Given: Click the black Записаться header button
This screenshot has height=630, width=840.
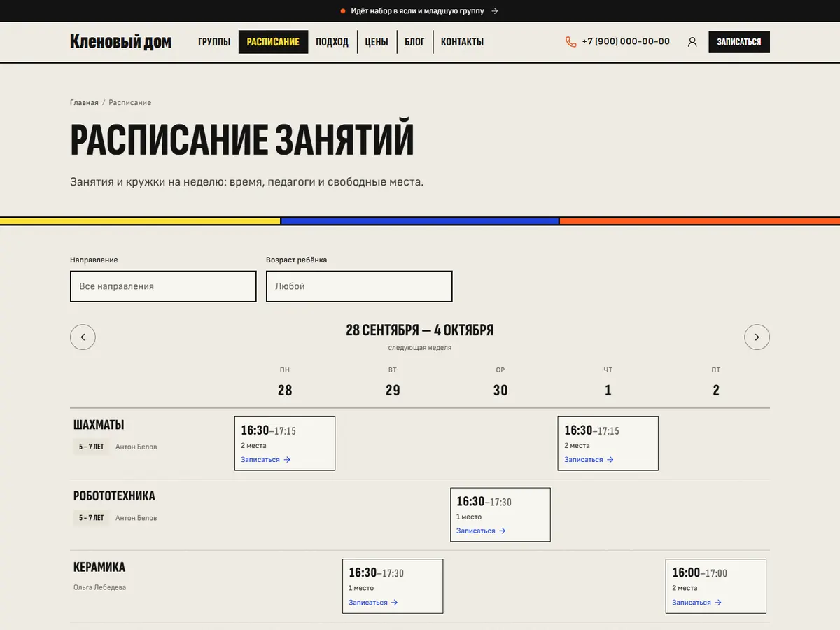Looking at the screenshot, I should 739,42.
